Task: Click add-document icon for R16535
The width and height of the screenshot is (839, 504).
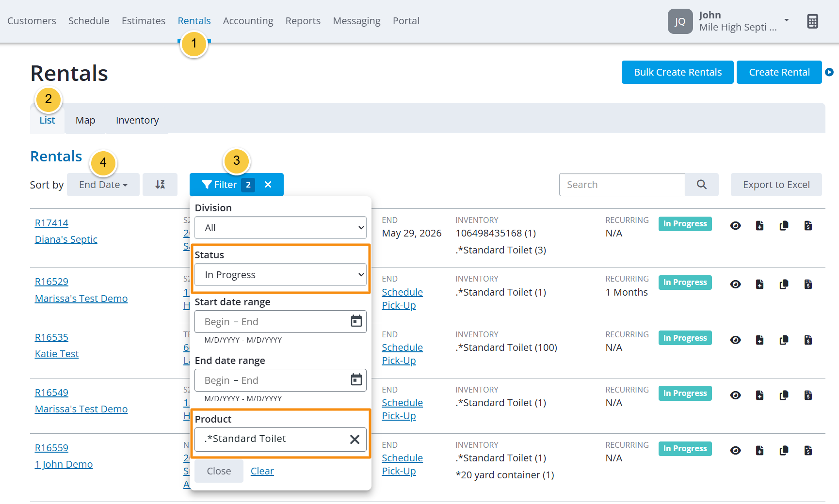Action: [760, 340]
